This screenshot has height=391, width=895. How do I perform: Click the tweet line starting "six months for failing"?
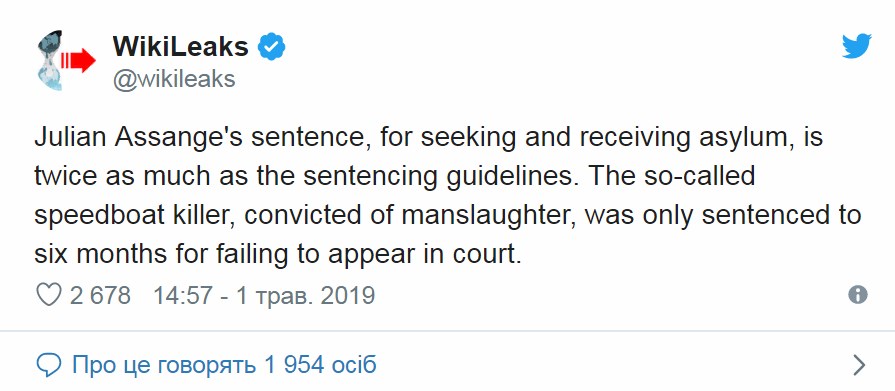tap(278, 255)
